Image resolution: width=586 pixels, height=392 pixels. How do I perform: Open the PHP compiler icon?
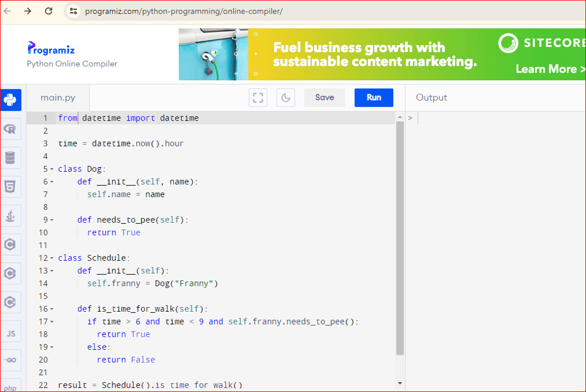tap(10, 386)
